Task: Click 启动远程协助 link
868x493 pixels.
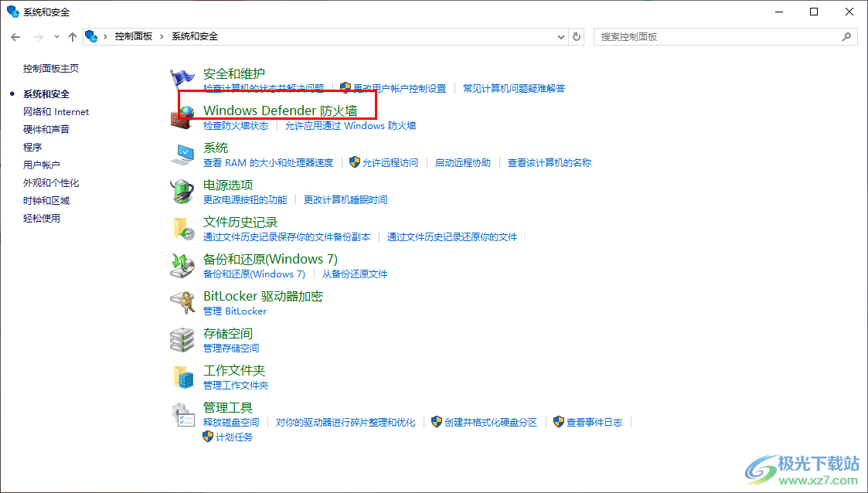Action: tap(463, 163)
